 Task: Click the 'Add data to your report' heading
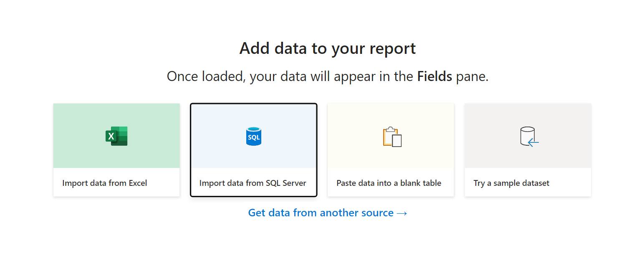pyautogui.click(x=327, y=48)
